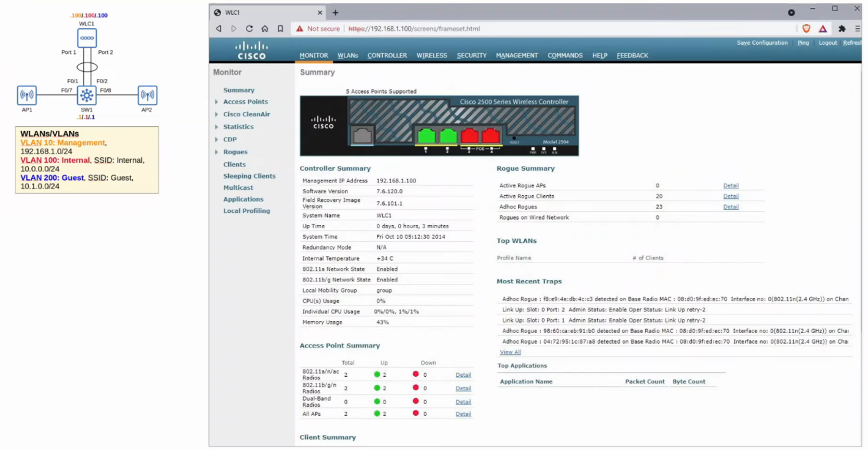Open a new browser tab
The width and height of the screenshot is (868, 450).
pos(335,13)
